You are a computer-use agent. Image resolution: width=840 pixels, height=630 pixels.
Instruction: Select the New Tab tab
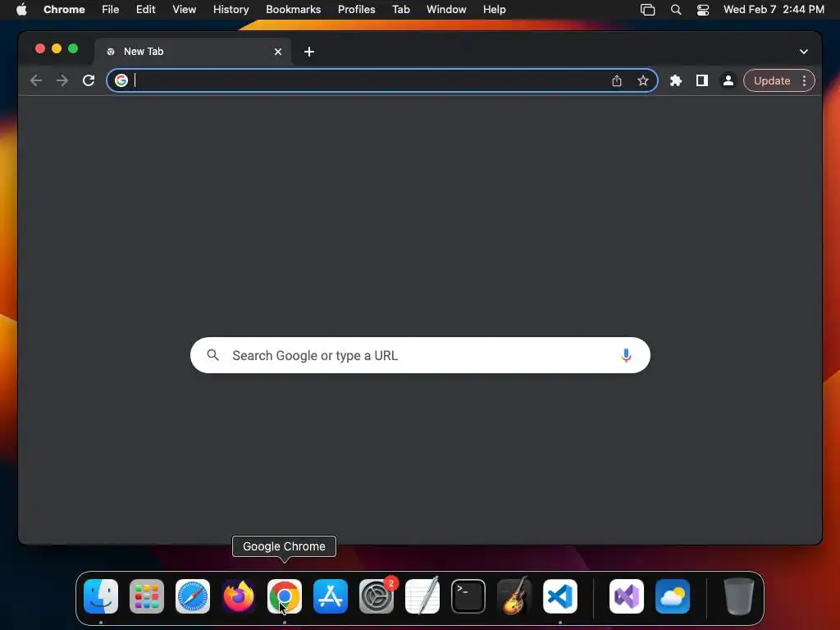[x=193, y=52]
